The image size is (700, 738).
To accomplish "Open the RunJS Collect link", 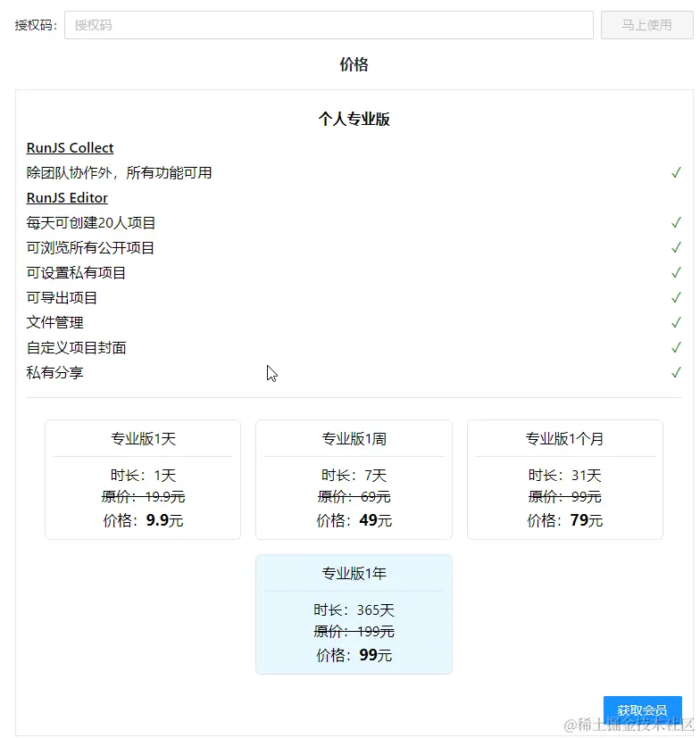I will click(x=70, y=148).
